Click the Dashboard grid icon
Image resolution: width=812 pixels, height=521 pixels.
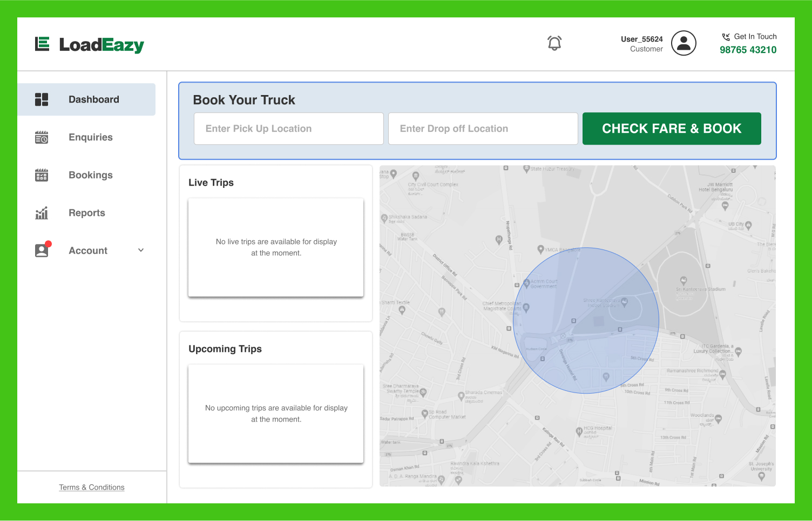pos(42,99)
